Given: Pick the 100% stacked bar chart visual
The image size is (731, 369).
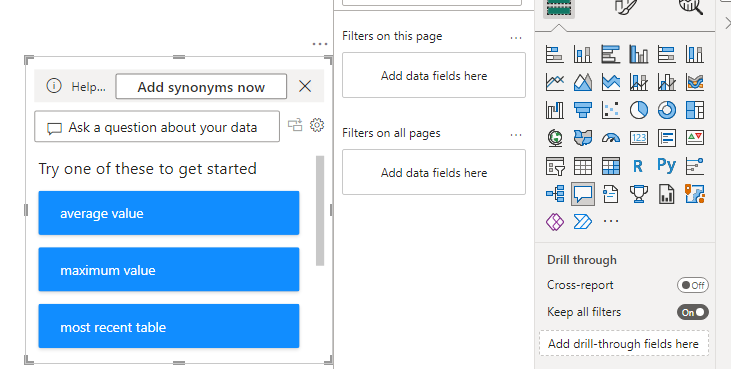Looking at the screenshot, I should 667,55.
